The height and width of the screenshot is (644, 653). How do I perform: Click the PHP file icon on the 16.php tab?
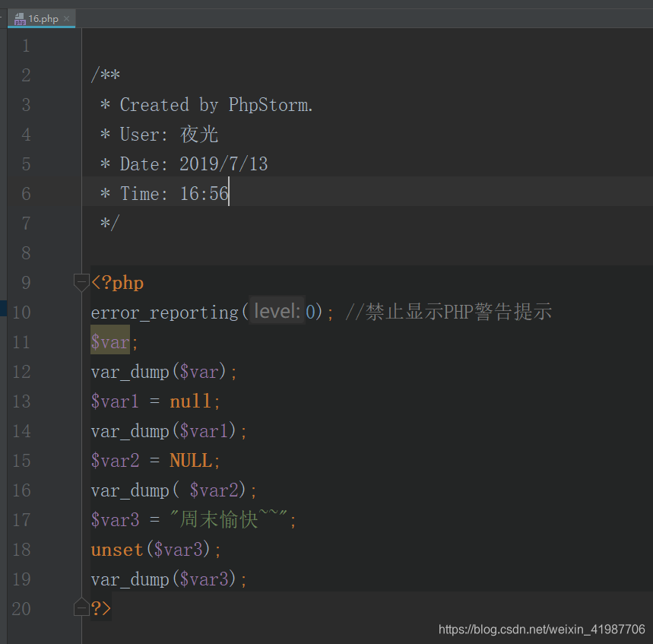[x=20, y=19]
